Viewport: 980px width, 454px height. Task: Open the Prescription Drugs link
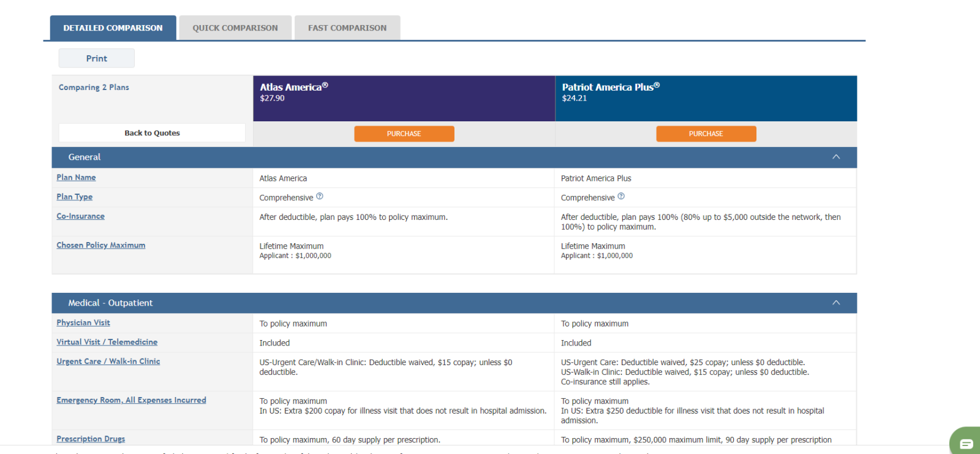(x=91, y=439)
